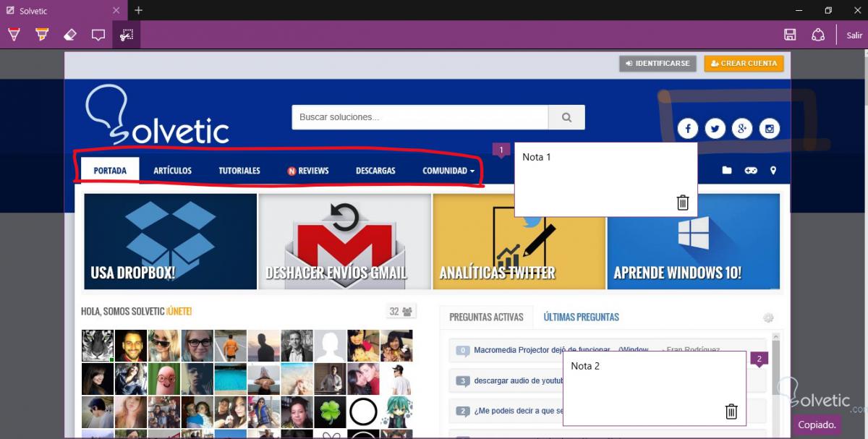Click the Copiado notification
This screenshot has width=868, height=439.
click(817, 425)
